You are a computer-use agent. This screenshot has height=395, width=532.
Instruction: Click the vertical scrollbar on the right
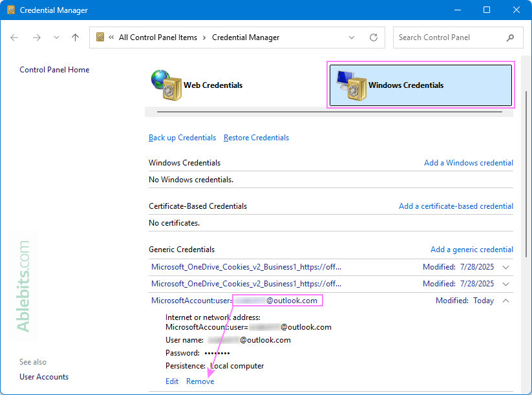pos(526,175)
